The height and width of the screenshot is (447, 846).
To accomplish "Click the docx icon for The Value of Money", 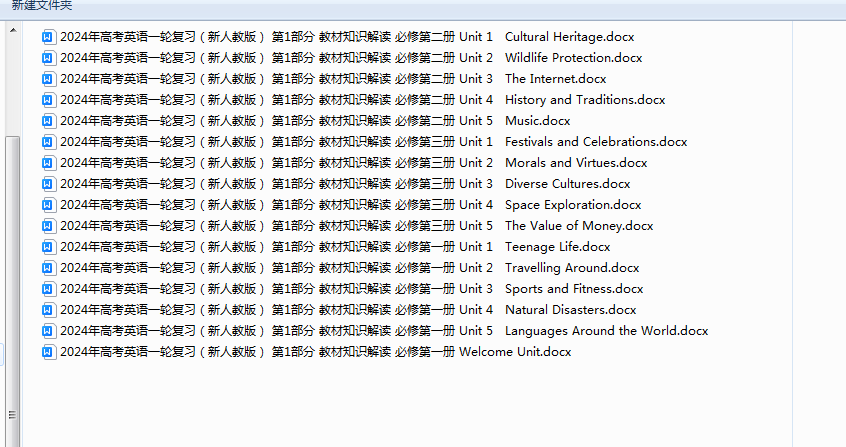I will 48,226.
